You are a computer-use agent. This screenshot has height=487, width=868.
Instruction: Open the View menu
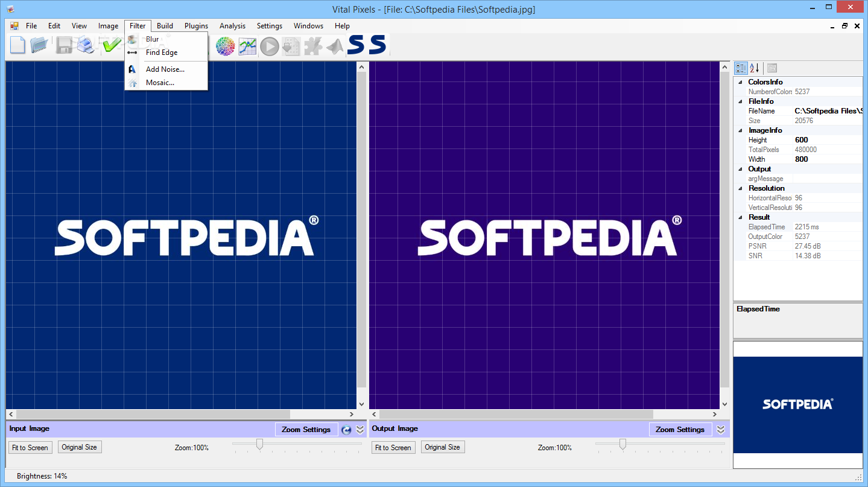tap(79, 26)
